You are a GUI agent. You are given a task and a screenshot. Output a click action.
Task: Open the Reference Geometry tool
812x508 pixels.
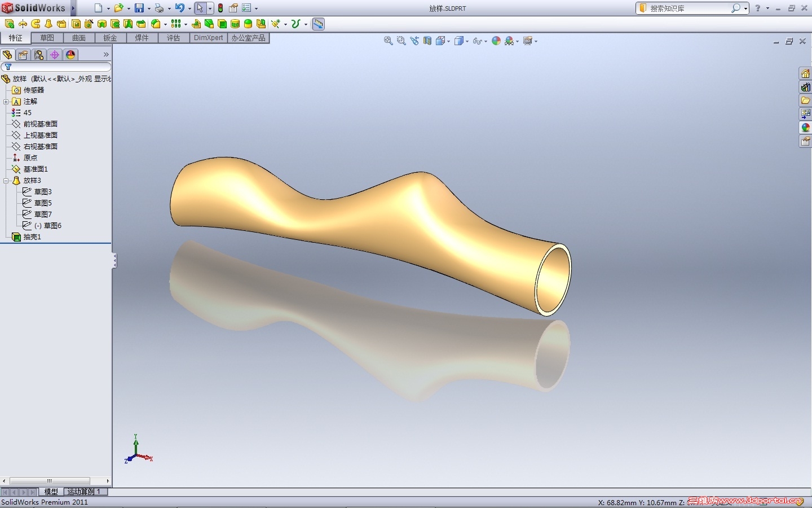tap(276, 24)
